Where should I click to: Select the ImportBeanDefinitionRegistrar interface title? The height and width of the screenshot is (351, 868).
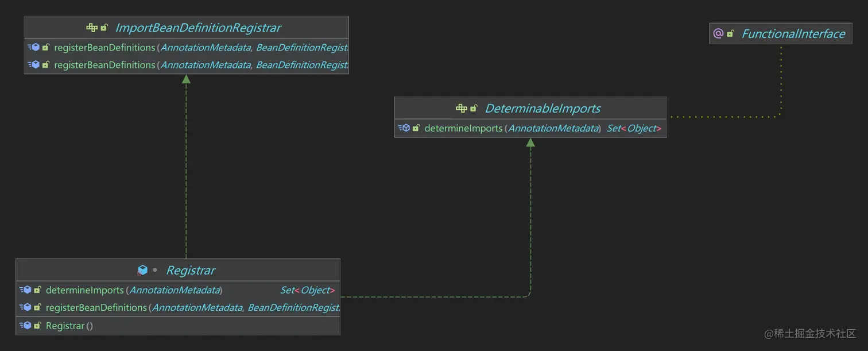pyautogui.click(x=198, y=28)
